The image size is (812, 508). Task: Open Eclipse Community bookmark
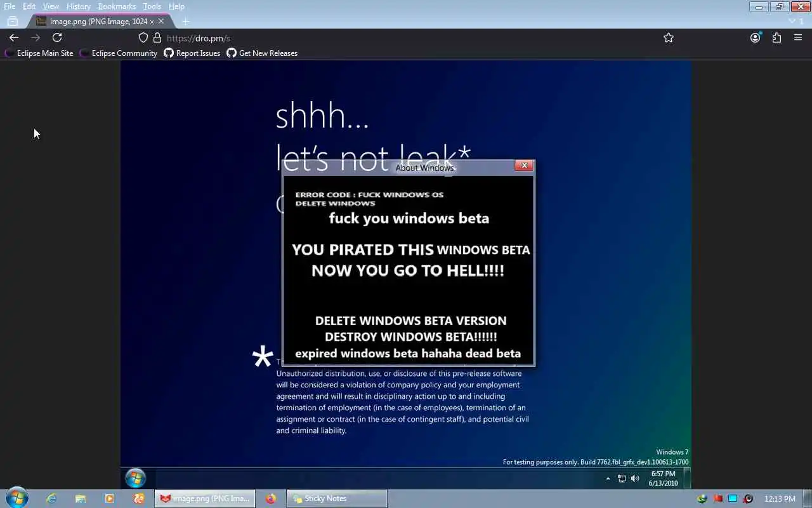pyautogui.click(x=119, y=53)
